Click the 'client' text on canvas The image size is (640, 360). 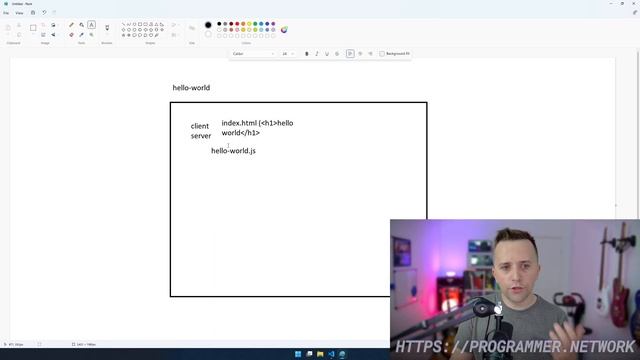point(200,126)
